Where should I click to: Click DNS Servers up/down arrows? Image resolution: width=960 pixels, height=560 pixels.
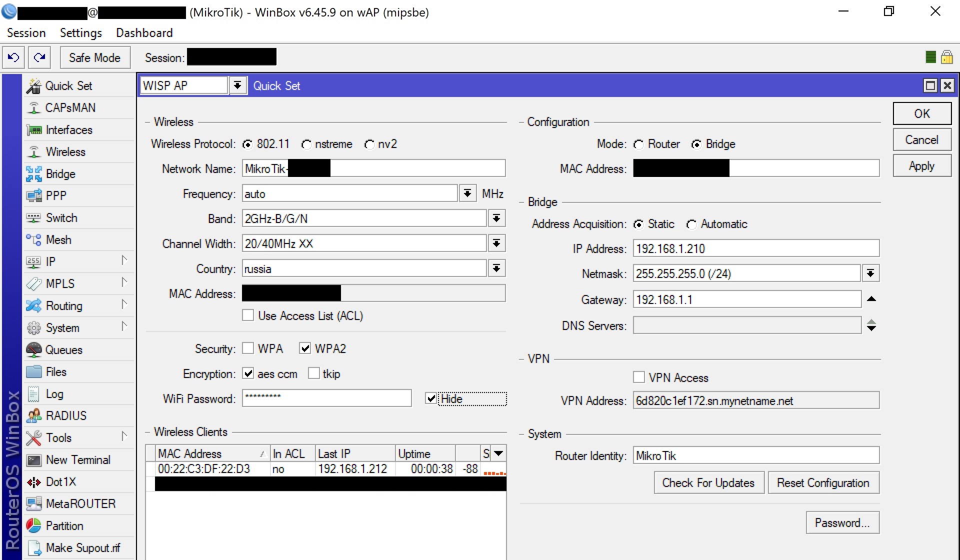tap(871, 325)
